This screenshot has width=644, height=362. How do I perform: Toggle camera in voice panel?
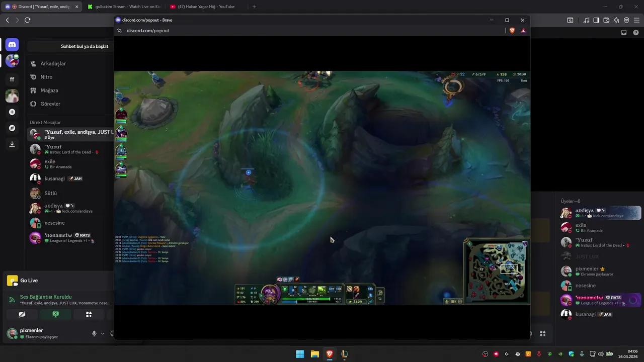[22, 314]
